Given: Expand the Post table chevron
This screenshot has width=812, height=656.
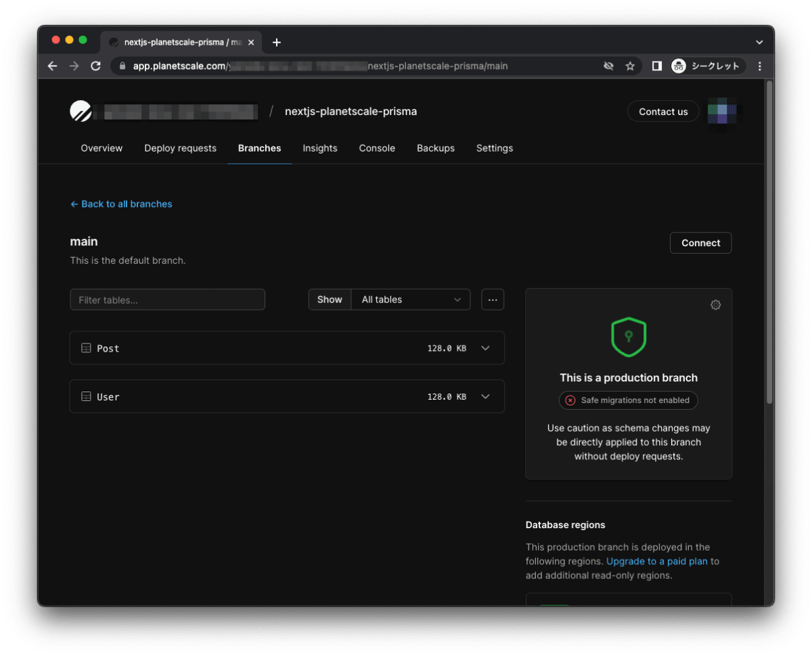Looking at the screenshot, I should point(485,348).
